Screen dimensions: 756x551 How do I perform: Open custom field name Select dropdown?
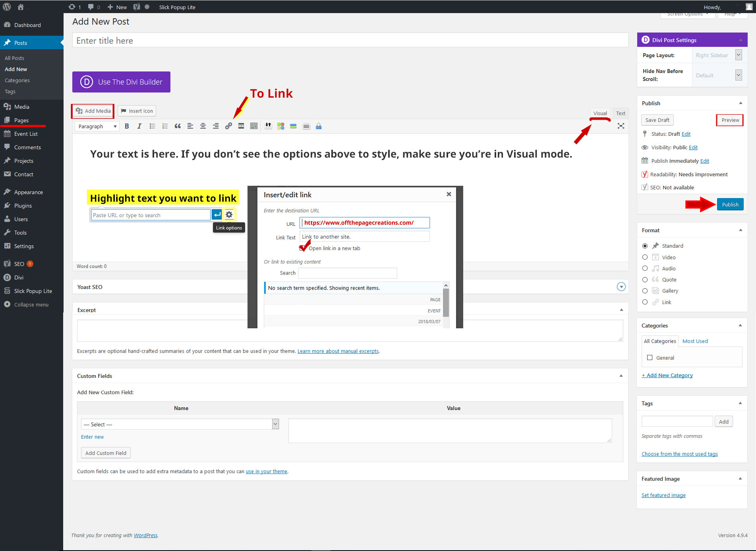click(x=180, y=424)
